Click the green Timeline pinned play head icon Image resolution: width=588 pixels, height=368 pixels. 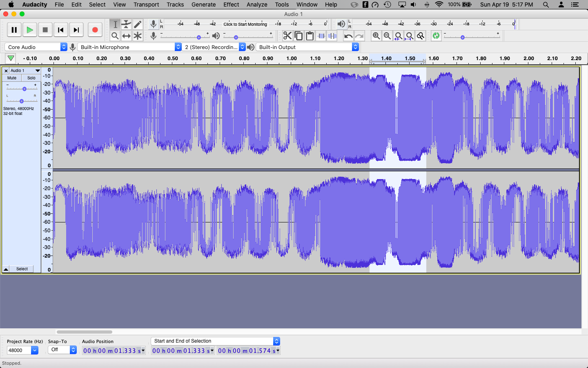pos(11,58)
